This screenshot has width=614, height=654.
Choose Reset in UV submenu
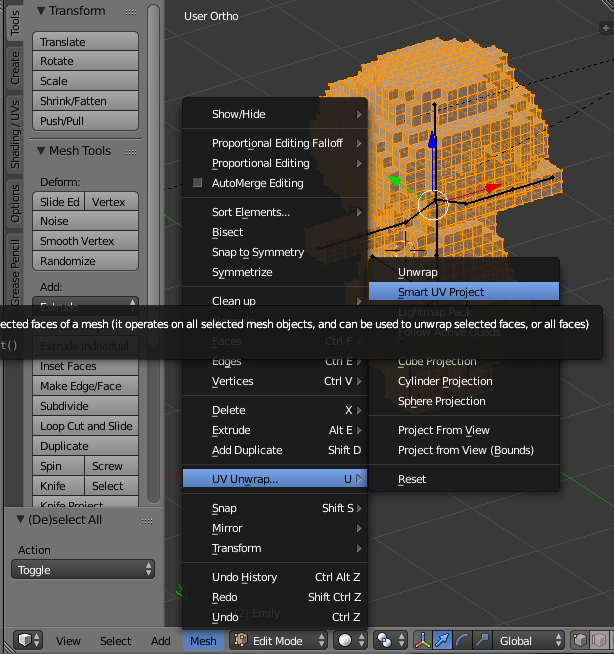(464, 479)
